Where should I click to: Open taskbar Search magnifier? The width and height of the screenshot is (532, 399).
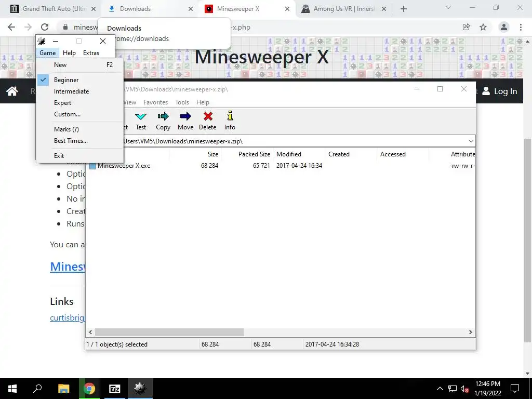click(x=37, y=389)
